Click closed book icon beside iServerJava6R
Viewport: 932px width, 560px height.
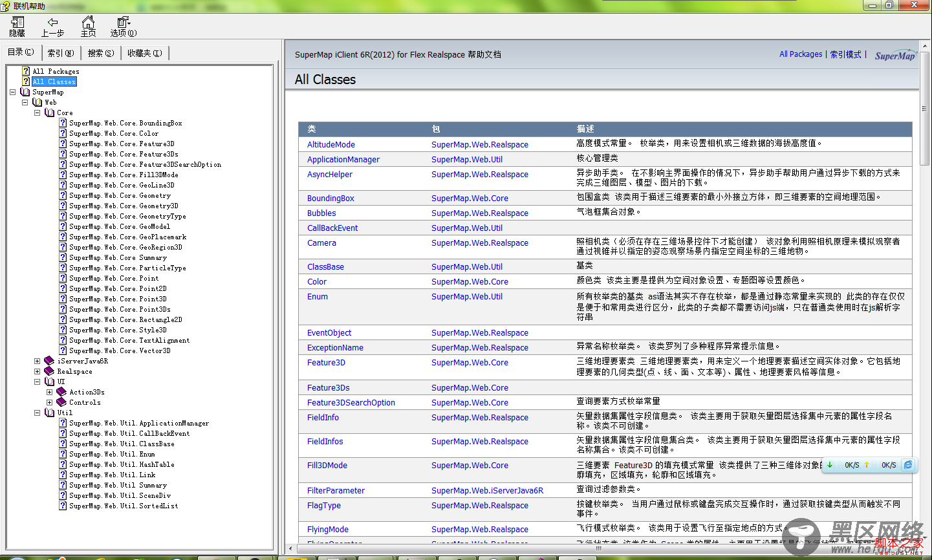click(x=50, y=361)
